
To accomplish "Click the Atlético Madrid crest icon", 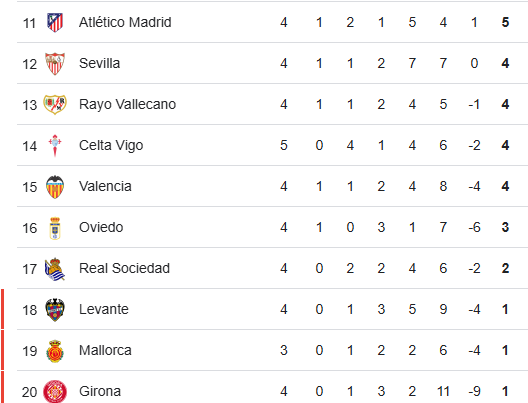I will click(x=55, y=23).
